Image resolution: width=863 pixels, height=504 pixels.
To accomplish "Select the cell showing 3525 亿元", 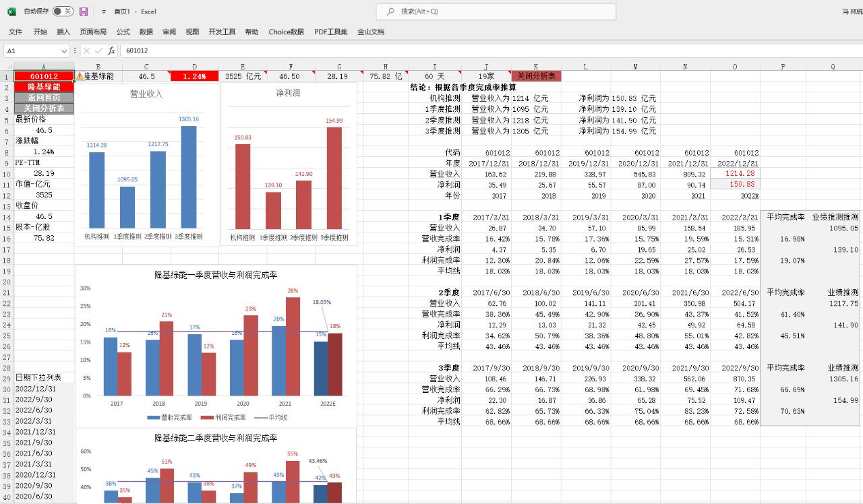I will pos(243,76).
